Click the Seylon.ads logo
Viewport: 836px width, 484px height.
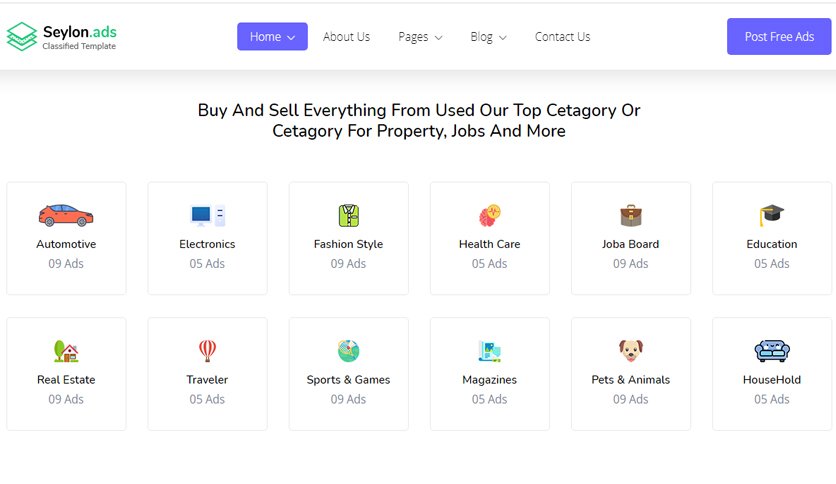pos(61,37)
